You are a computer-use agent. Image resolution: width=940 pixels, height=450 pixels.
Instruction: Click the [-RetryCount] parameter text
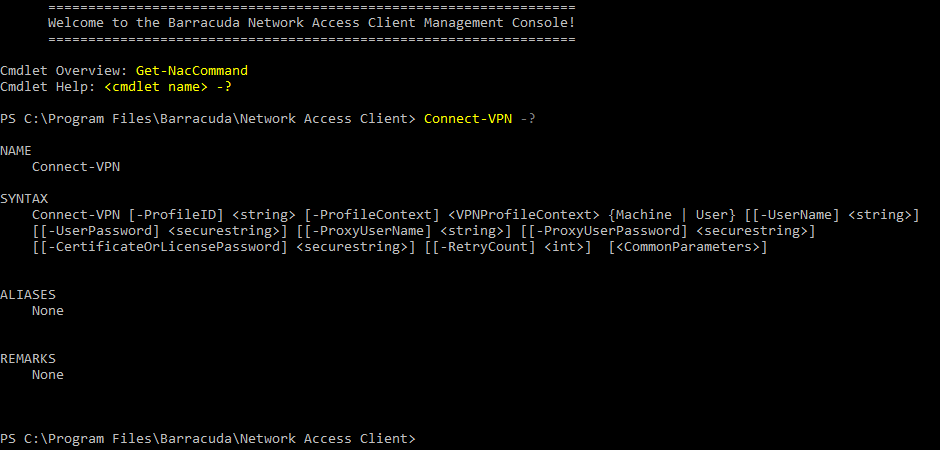pos(484,247)
